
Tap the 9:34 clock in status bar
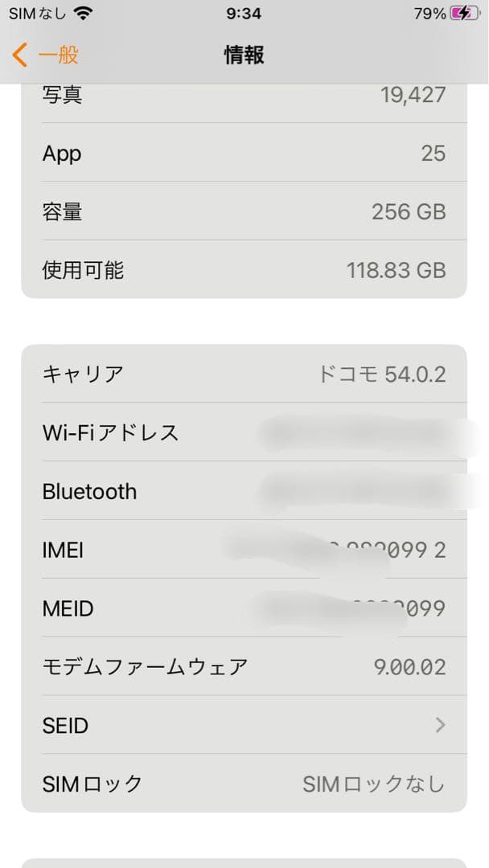[244, 13]
